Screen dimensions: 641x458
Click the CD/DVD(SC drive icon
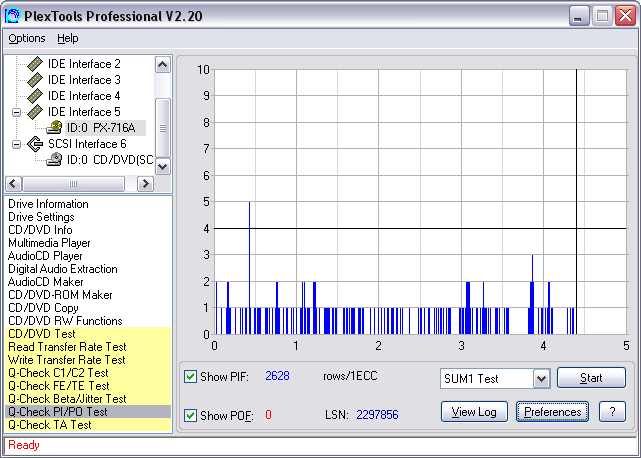(54, 159)
